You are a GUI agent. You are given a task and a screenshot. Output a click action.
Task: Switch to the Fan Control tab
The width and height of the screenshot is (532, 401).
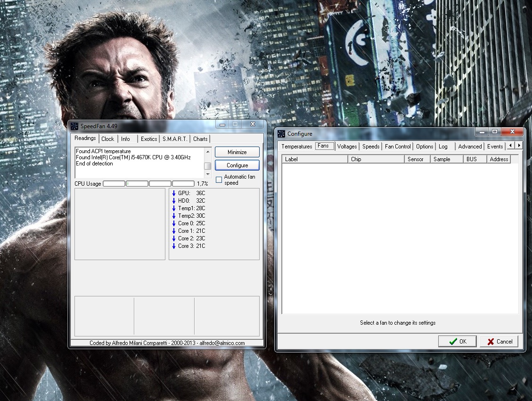(x=398, y=147)
